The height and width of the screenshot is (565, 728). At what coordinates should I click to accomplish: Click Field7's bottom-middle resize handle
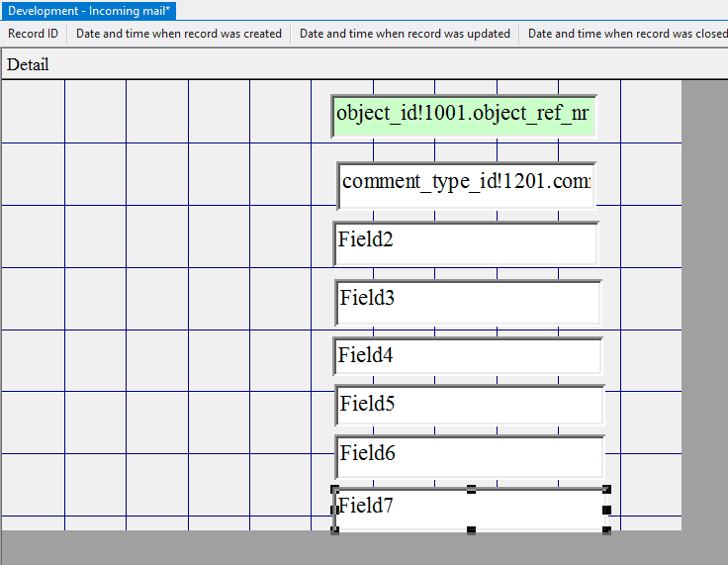point(471,530)
